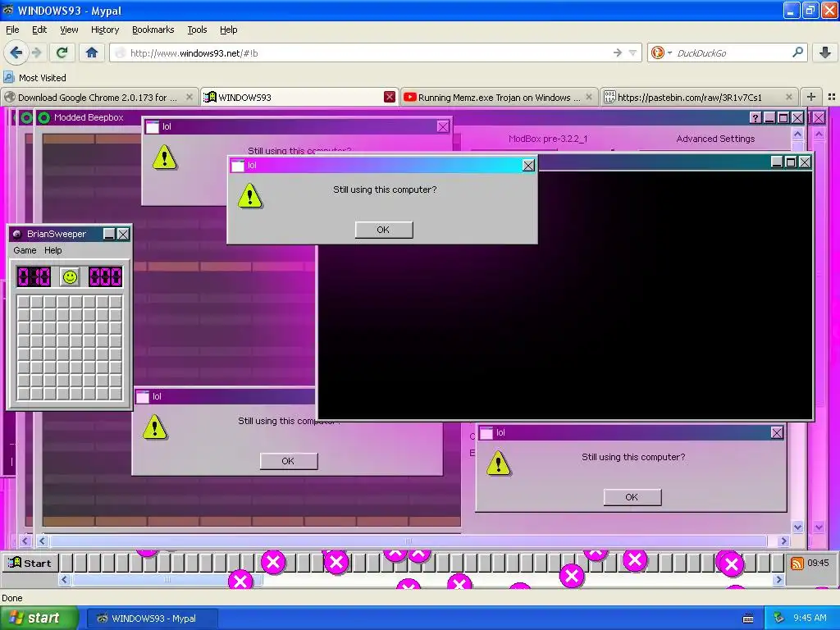Image resolution: width=840 pixels, height=630 pixels.
Task: Click the BrianSweeper title bar icon
Action: (x=17, y=234)
